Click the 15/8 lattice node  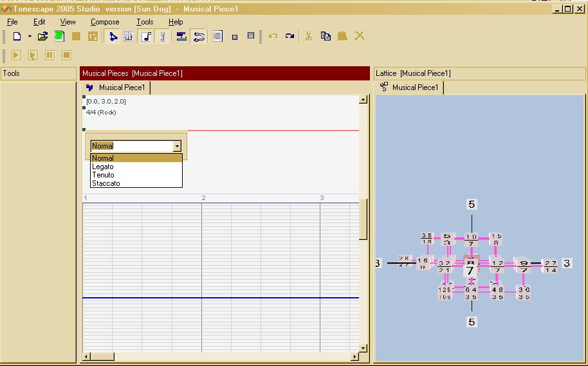coord(496,239)
